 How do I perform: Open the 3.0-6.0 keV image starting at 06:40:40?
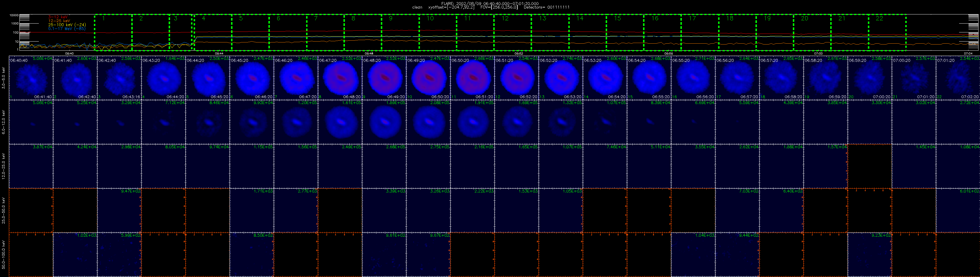click(x=31, y=78)
